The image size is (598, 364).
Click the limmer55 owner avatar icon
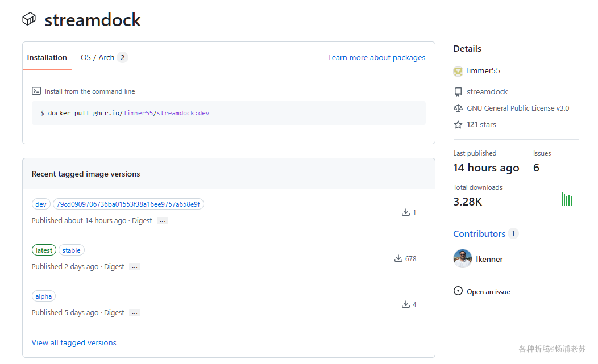[458, 71]
